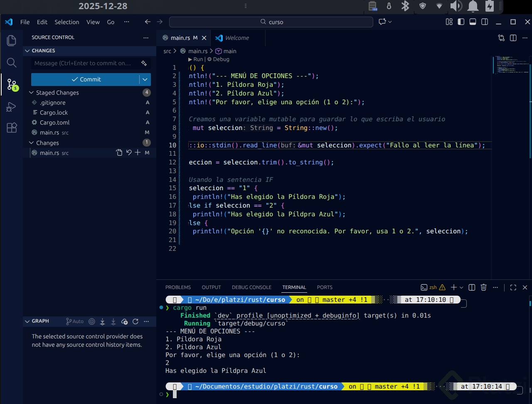
Task: Open the Explorer view in activity bar
Action: point(12,40)
